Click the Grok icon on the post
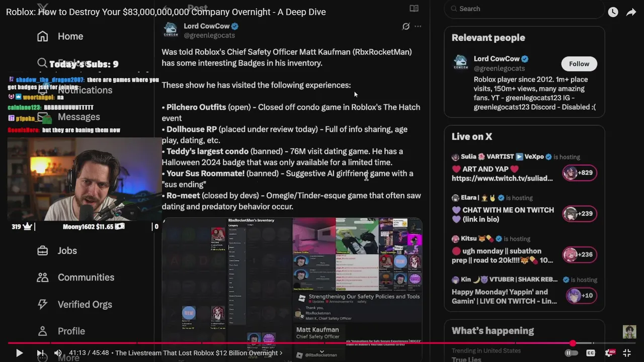The image size is (644, 362). point(406,27)
